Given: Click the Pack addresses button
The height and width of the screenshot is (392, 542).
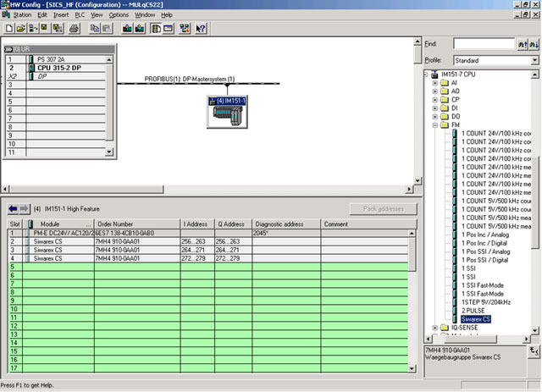Looking at the screenshot, I should click(x=384, y=208).
